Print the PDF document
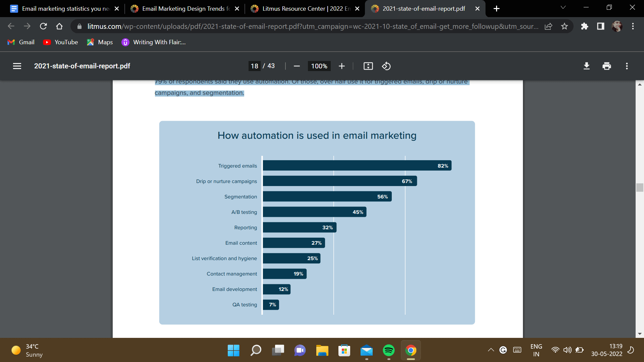Image resolution: width=644 pixels, height=362 pixels. pos(606,66)
